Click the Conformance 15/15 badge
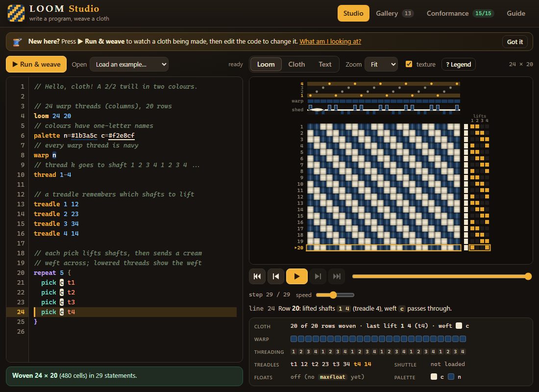This screenshot has width=539, height=392. point(483,13)
